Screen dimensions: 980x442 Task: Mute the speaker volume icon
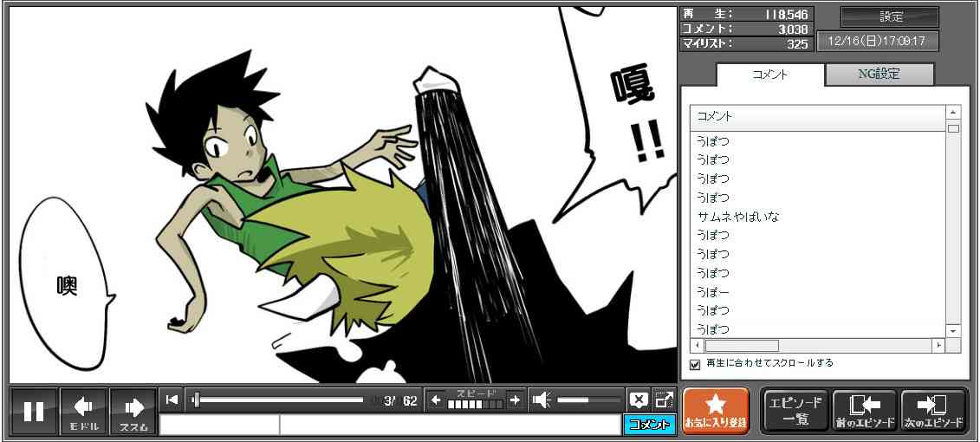tap(542, 400)
